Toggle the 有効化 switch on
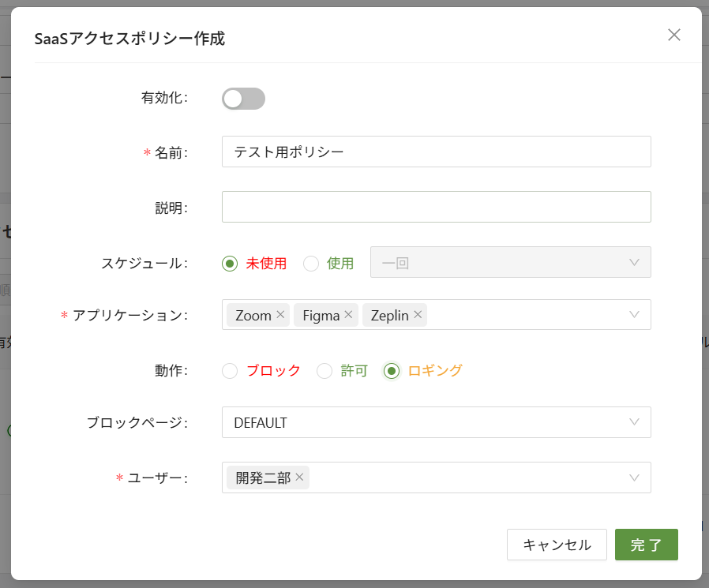Image resolution: width=709 pixels, height=588 pixels. (243, 99)
